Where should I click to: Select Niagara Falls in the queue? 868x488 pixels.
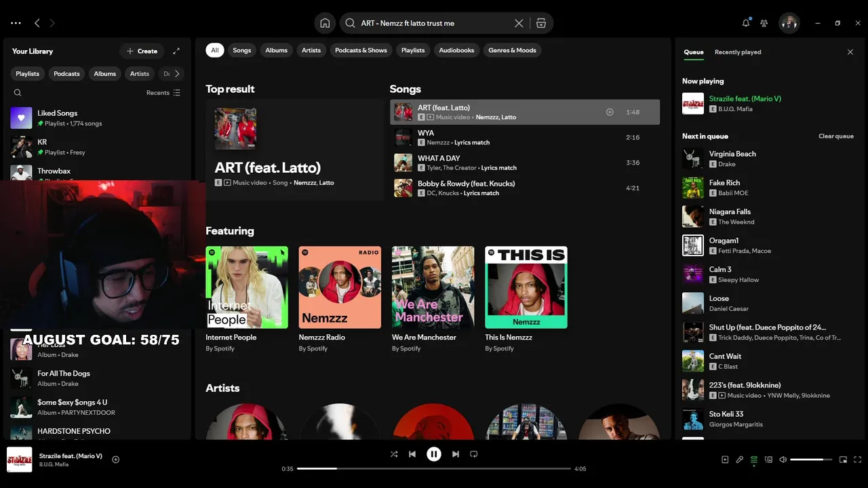coord(768,216)
